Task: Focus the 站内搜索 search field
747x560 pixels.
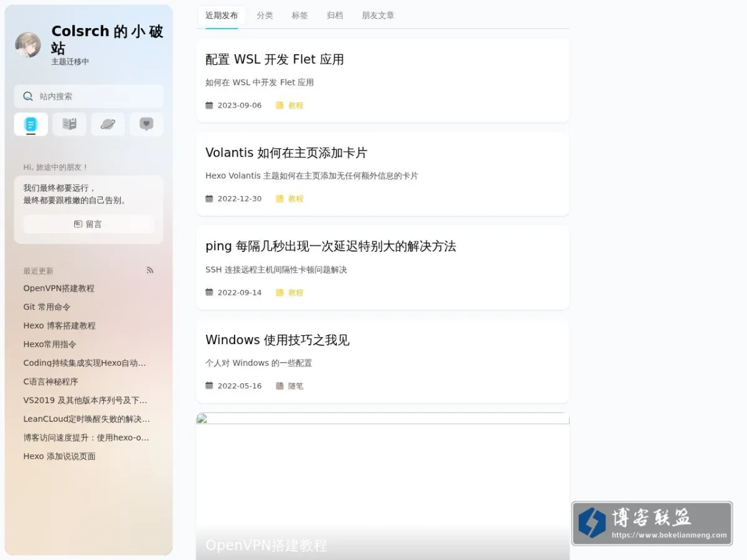Action: point(88,96)
